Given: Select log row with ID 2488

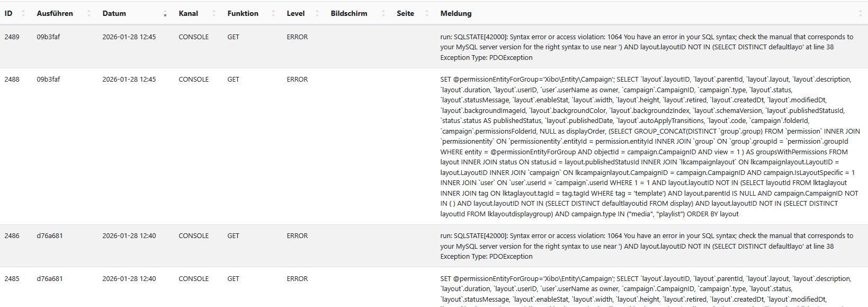Looking at the screenshot, I should tap(12, 80).
